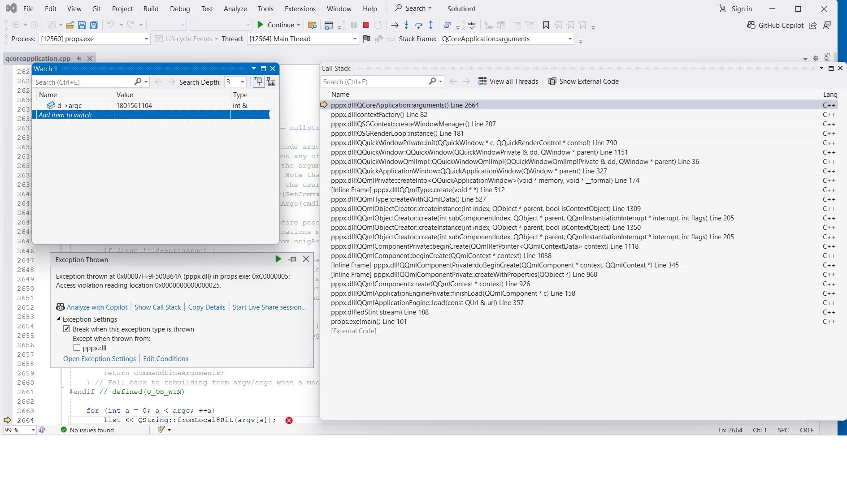Toggle the pin icon in Watch 1 toolbar
This screenshot has height=504, width=847.
(x=259, y=82)
